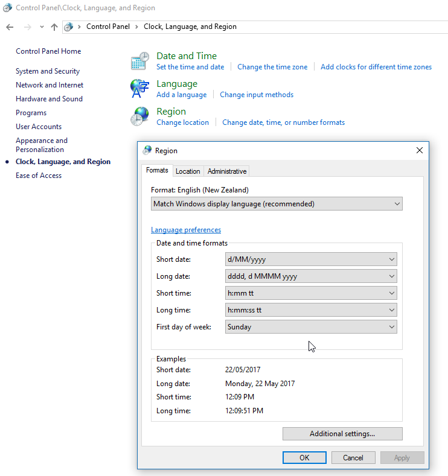448x476 pixels.
Task: Open the Format language dropdown
Action: pyautogui.click(x=277, y=204)
